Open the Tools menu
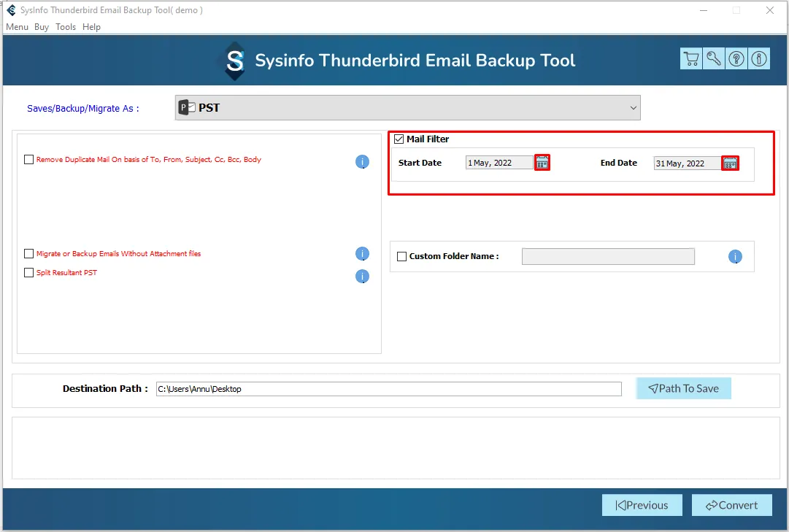 click(x=66, y=27)
